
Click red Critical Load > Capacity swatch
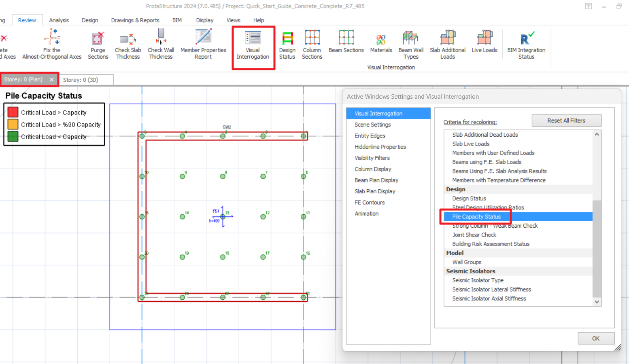pos(13,112)
